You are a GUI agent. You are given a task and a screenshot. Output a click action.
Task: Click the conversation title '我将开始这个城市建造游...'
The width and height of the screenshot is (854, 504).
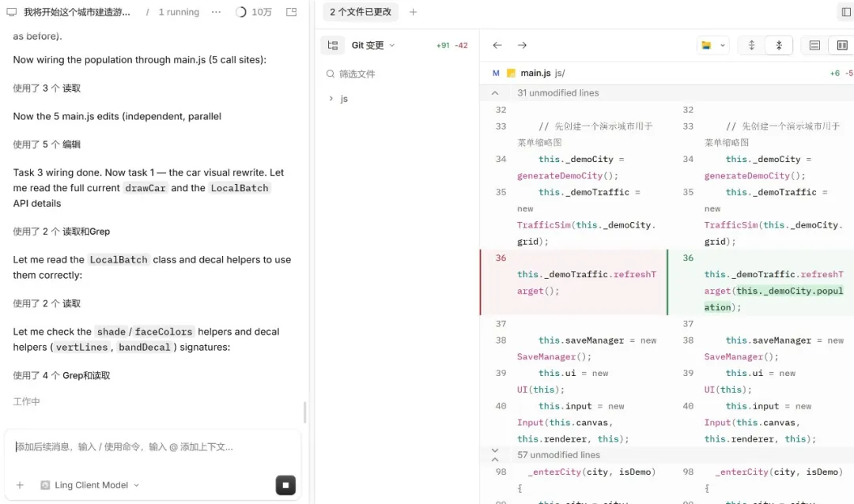[x=77, y=12]
